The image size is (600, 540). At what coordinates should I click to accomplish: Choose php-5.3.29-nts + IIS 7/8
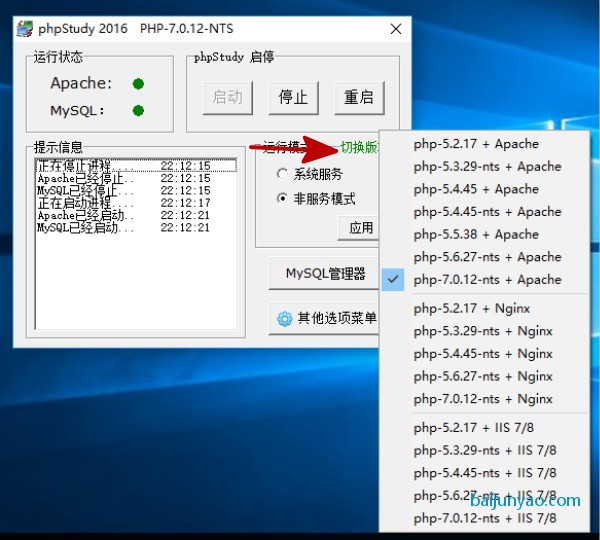484,450
